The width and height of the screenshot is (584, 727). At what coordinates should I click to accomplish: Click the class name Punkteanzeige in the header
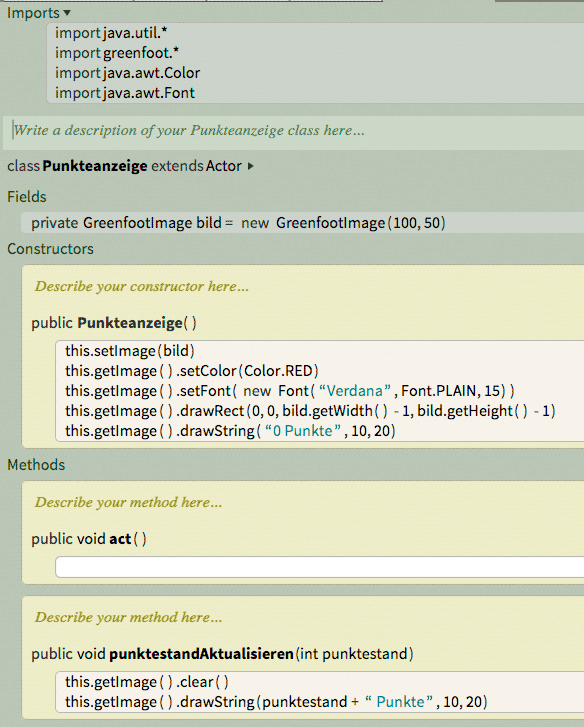pos(95,166)
